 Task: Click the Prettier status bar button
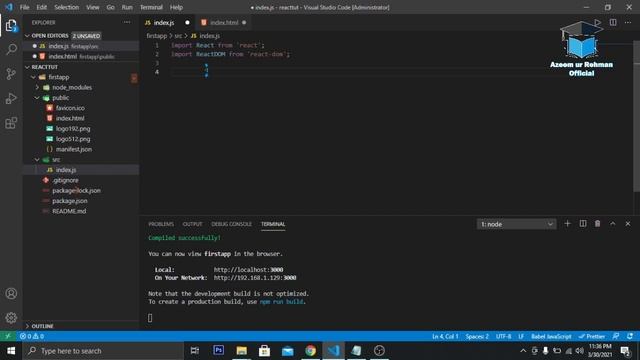tap(592, 336)
